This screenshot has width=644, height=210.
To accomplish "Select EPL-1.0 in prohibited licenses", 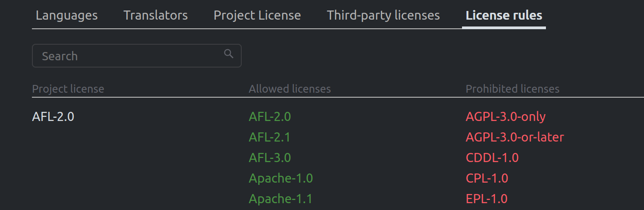I will pos(486,199).
